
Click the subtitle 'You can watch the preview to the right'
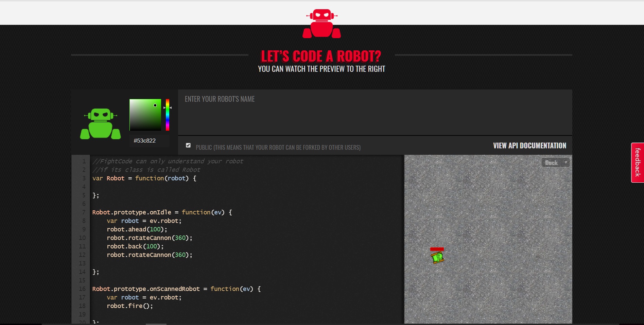[321, 69]
